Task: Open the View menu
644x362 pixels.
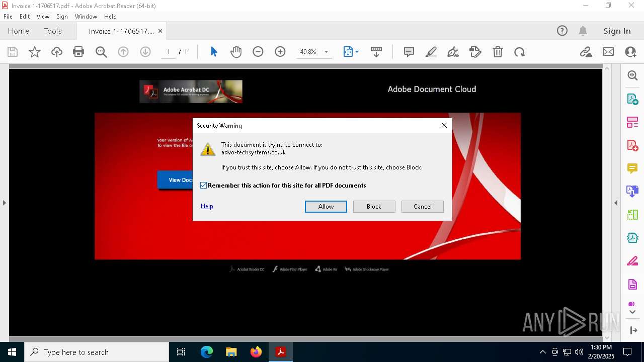Action: (43, 17)
